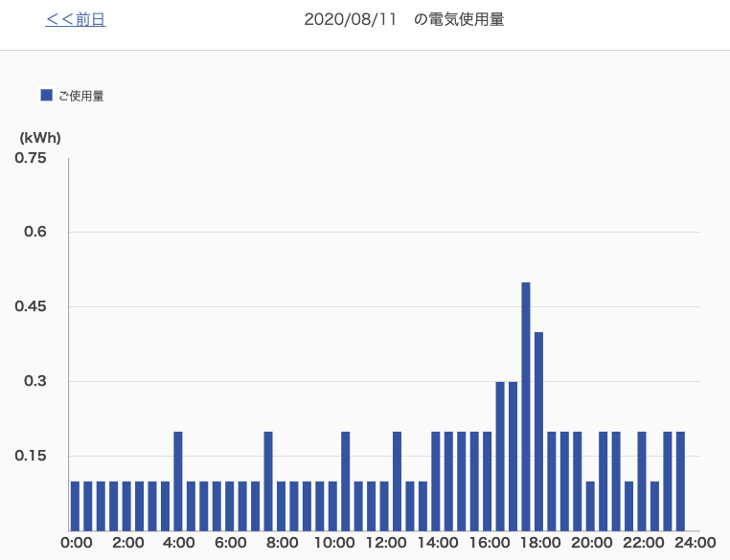The height and width of the screenshot is (560, 730).
Task: Click the raised bar at 7:30
Action: pos(268,481)
